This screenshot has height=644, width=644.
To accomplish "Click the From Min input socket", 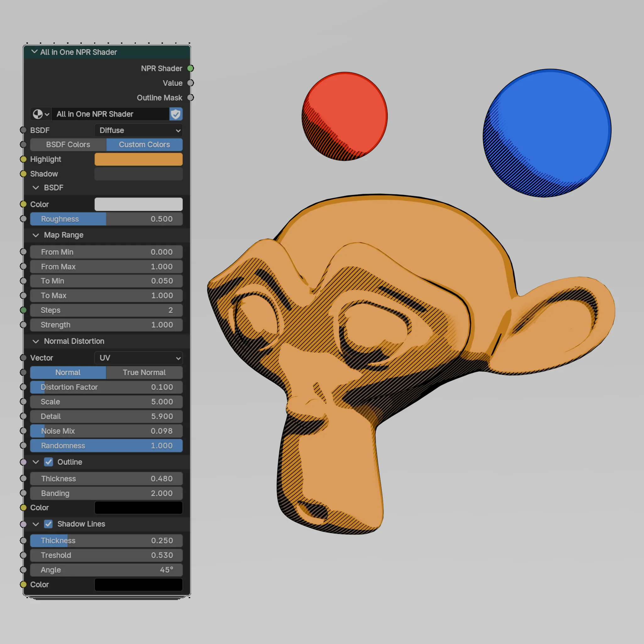I will (x=23, y=252).
